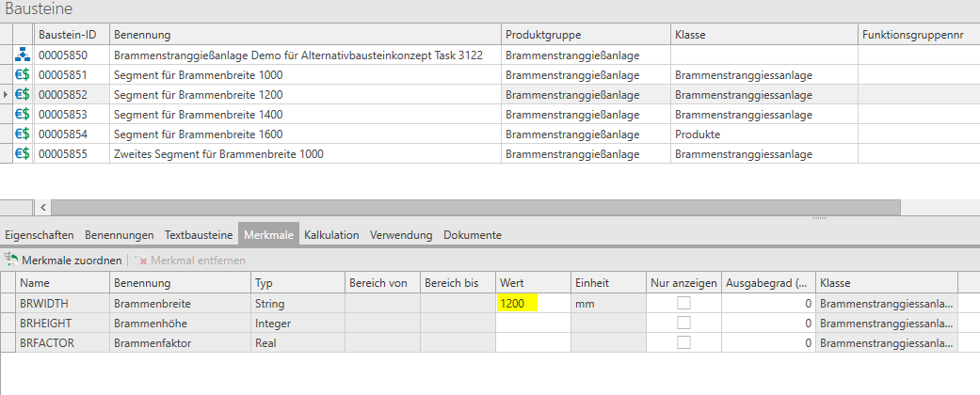Select cell 00005853
The image size is (980, 395).
[x=72, y=114]
